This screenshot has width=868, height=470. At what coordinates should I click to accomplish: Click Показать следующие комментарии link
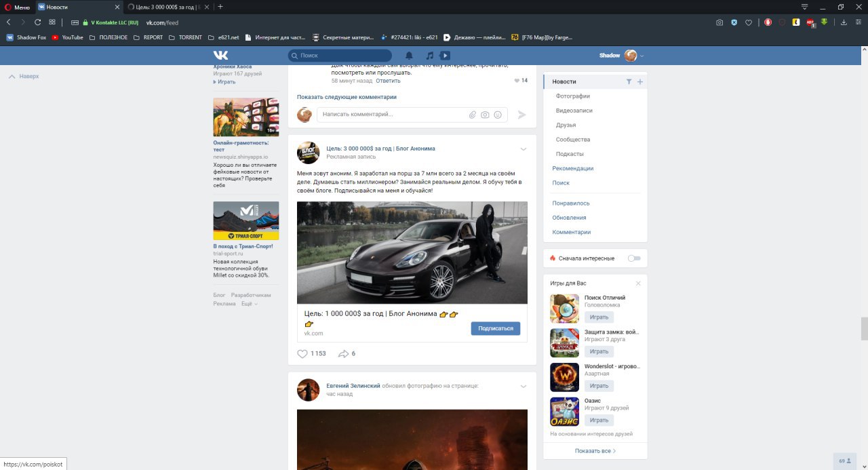tap(347, 97)
